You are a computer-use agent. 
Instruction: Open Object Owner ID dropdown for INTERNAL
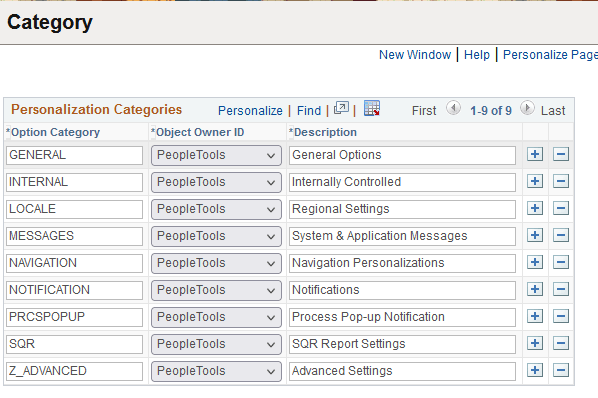point(216,182)
